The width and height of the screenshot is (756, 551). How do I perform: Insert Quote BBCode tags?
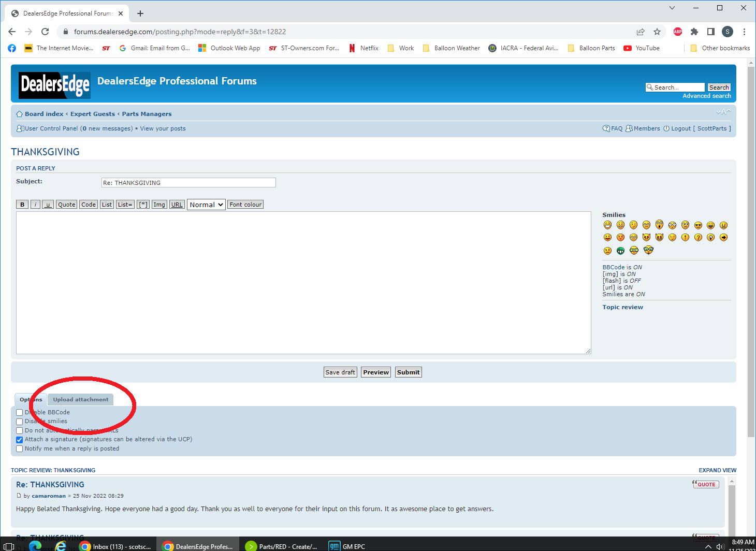66,205
